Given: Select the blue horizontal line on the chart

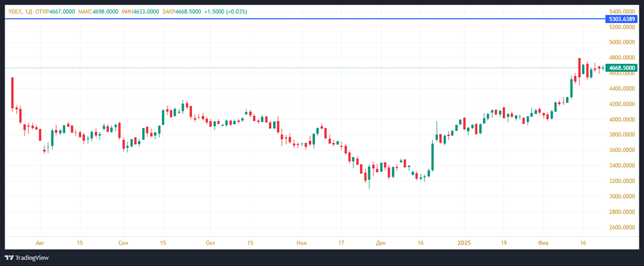Looking at the screenshot, I should [304, 19].
